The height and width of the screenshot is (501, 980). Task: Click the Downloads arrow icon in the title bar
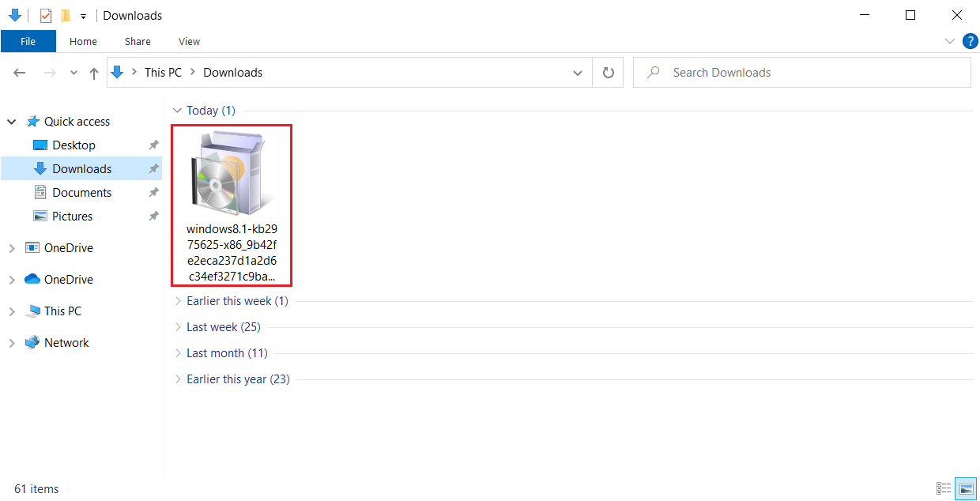tap(14, 15)
